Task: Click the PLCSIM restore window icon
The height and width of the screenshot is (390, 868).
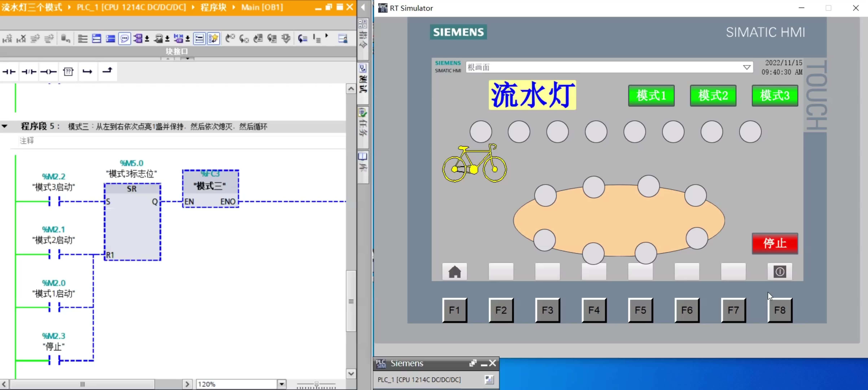Action: 473,363
